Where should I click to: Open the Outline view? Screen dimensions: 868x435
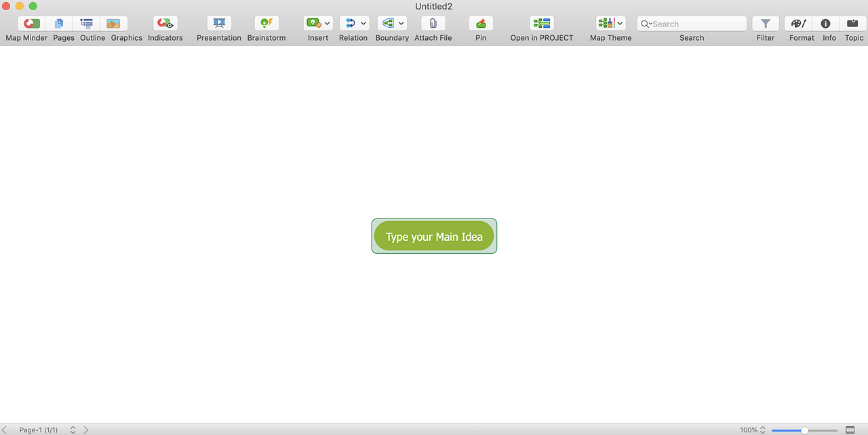(x=87, y=24)
